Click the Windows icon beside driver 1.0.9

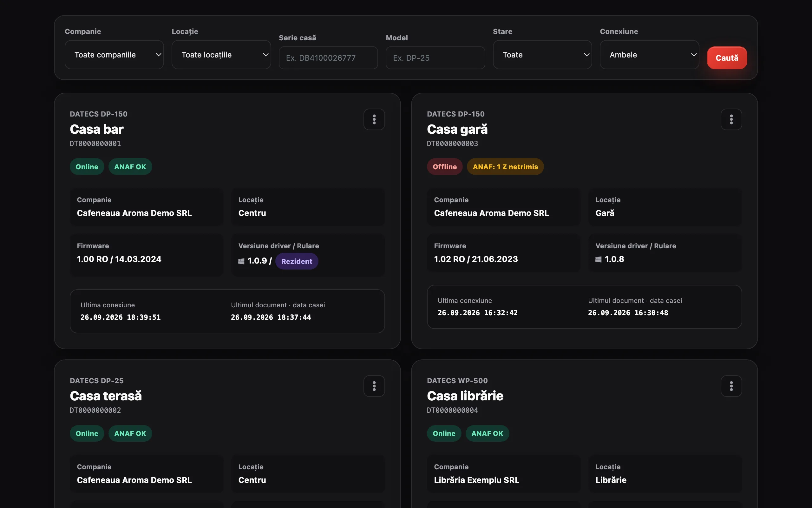(241, 261)
